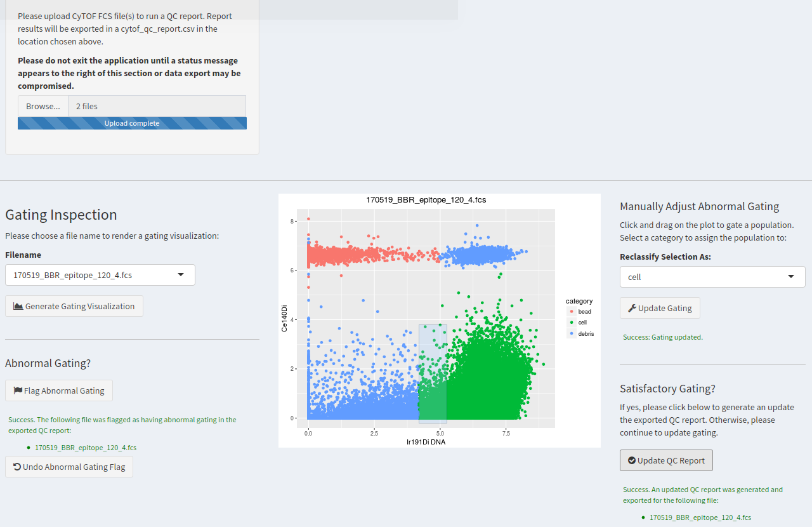The height and width of the screenshot is (527, 812).
Task: Click the Undo Abnormal Gating Flag button
Action: 69,467
